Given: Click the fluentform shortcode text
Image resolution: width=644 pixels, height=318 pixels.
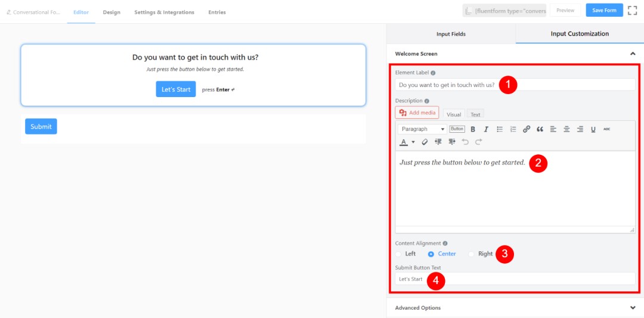Looking at the screenshot, I should (x=510, y=11).
